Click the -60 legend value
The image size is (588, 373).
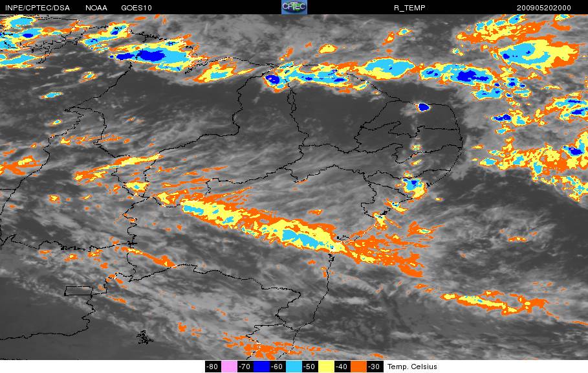click(278, 367)
